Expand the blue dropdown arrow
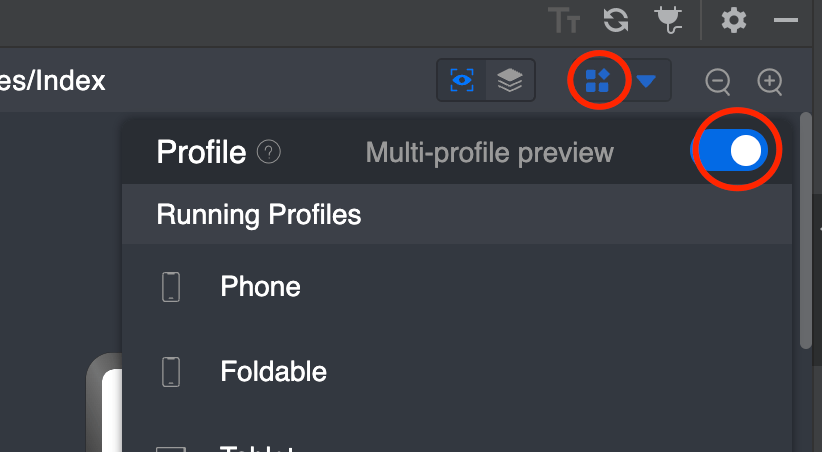 click(x=647, y=81)
